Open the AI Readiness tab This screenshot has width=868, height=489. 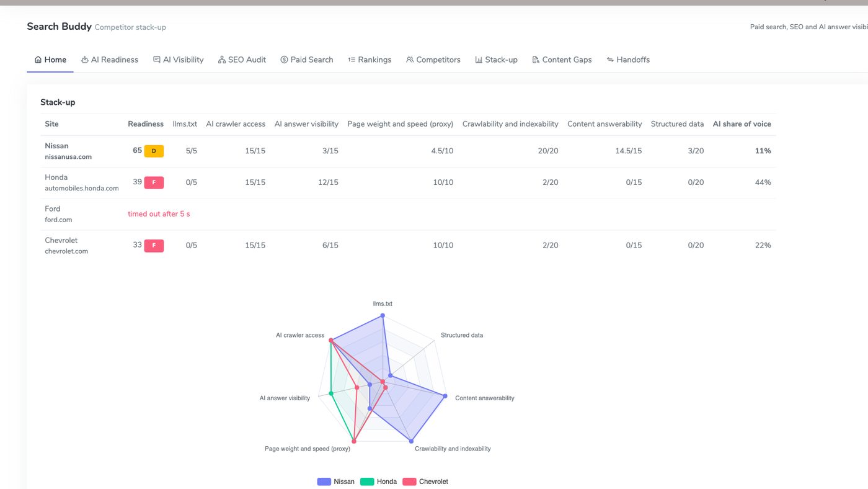pyautogui.click(x=109, y=60)
